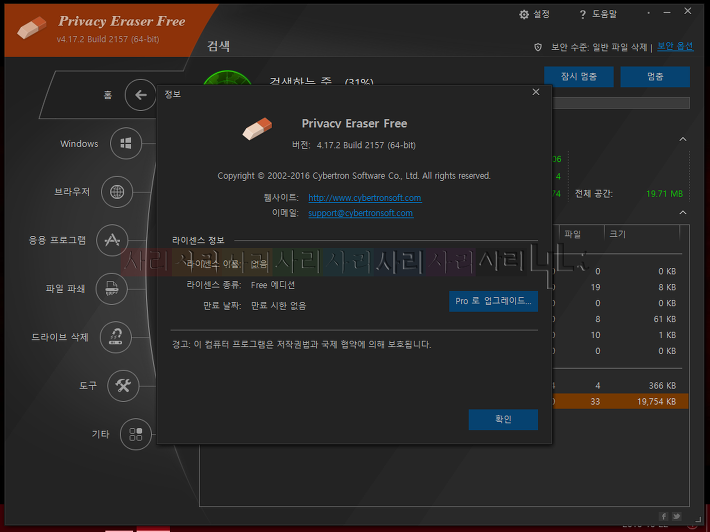
Task: Click the Facebook icon at the bottom
Action: click(663, 516)
